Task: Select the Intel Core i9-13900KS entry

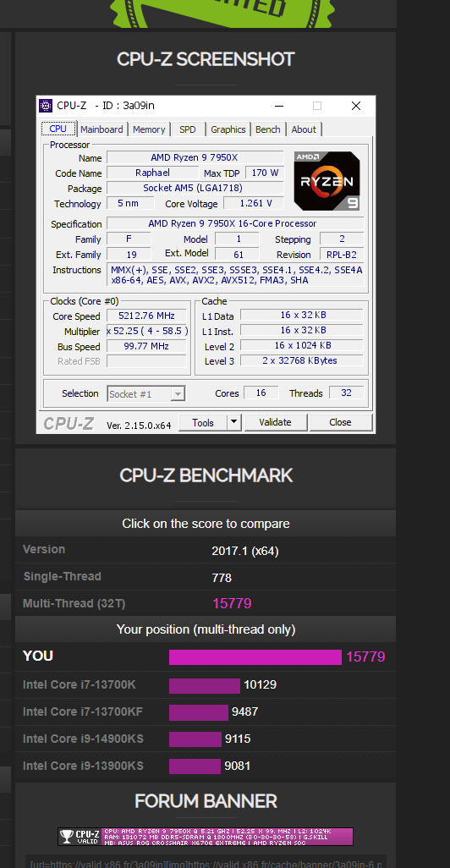Action: coord(83,766)
